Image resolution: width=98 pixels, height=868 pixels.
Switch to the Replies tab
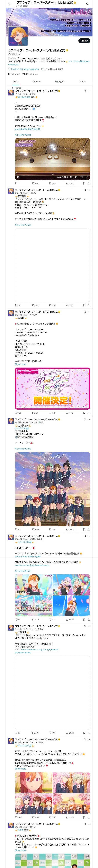tap(36, 82)
